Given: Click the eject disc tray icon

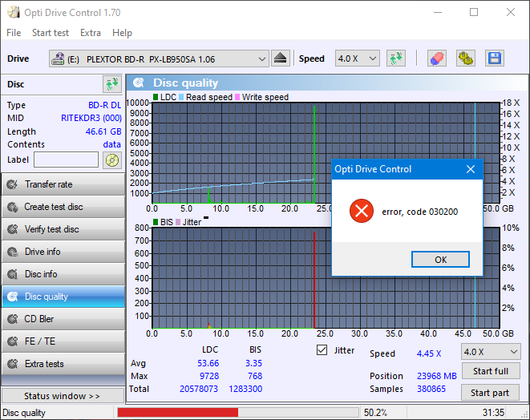Looking at the screenshot, I should click(x=280, y=59).
